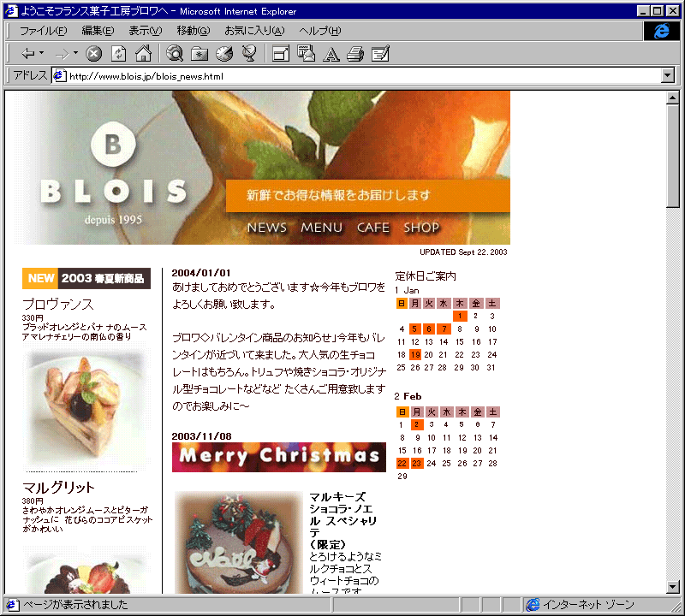Click the 定休日ご案内 heading
The image size is (685, 616).
click(x=426, y=276)
